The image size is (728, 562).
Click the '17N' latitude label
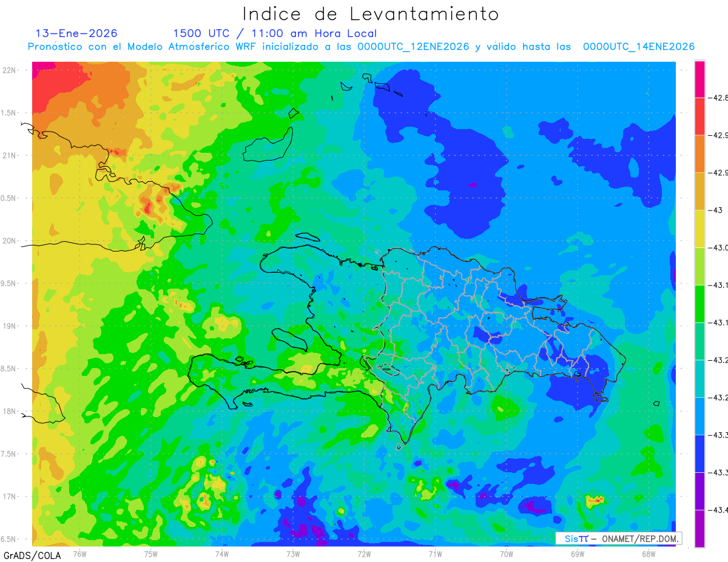click(x=10, y=497)
